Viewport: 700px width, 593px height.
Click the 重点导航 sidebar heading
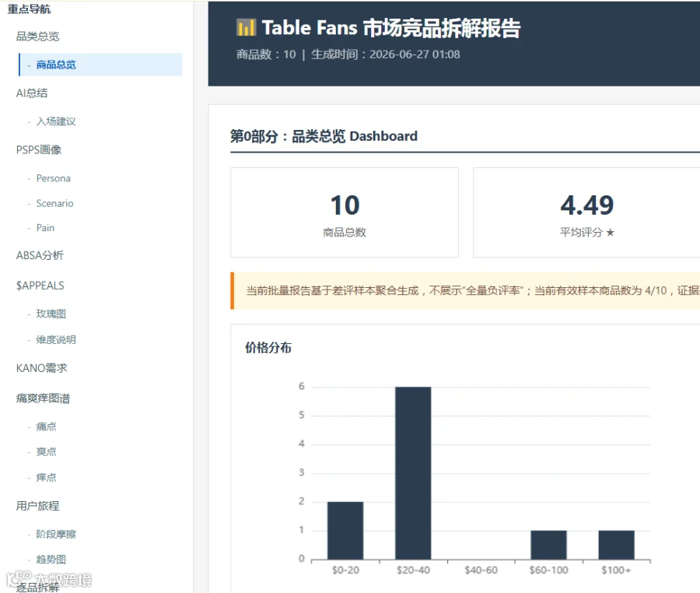(29, 9)
